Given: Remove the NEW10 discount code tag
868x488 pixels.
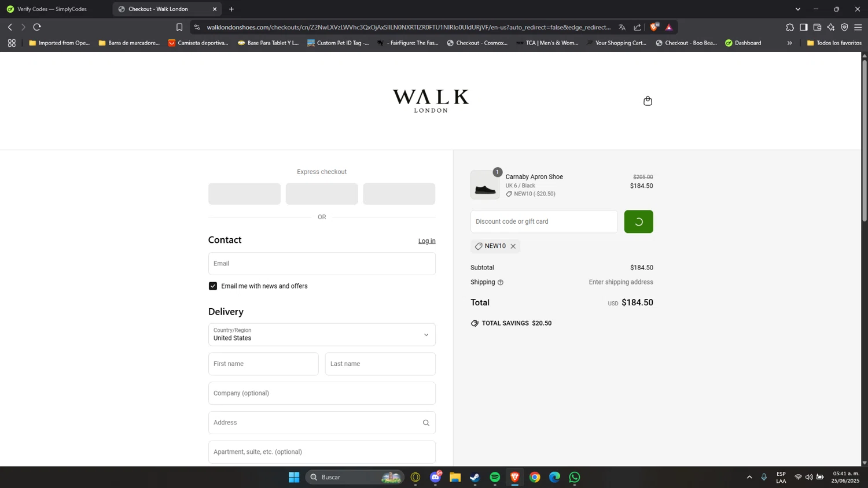Looking at the screenshot, I should [x=513, y=246].
